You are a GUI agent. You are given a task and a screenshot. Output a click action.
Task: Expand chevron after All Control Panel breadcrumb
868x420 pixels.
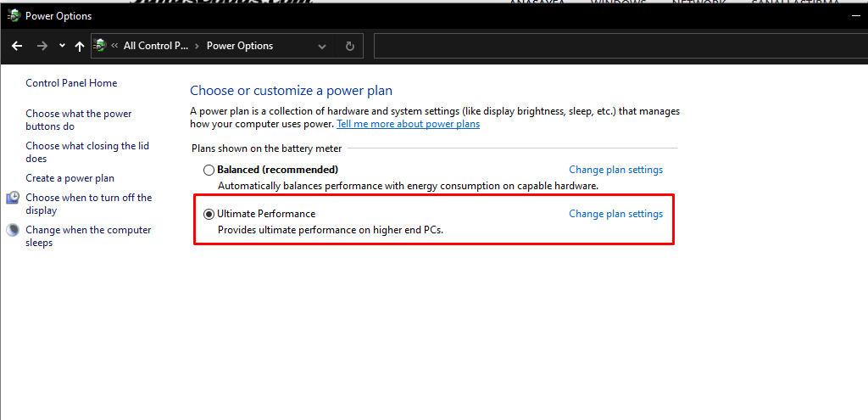[198, 47]
